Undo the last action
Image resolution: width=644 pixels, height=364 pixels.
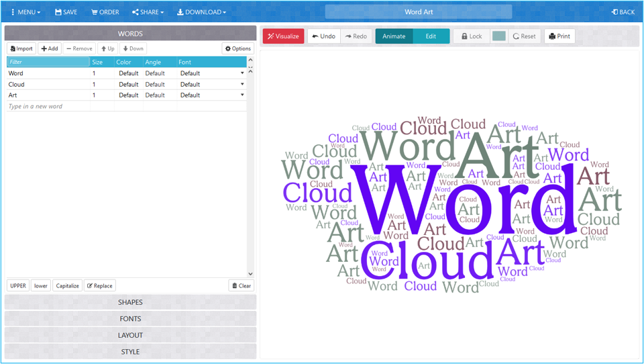click(x=323, y=36)
